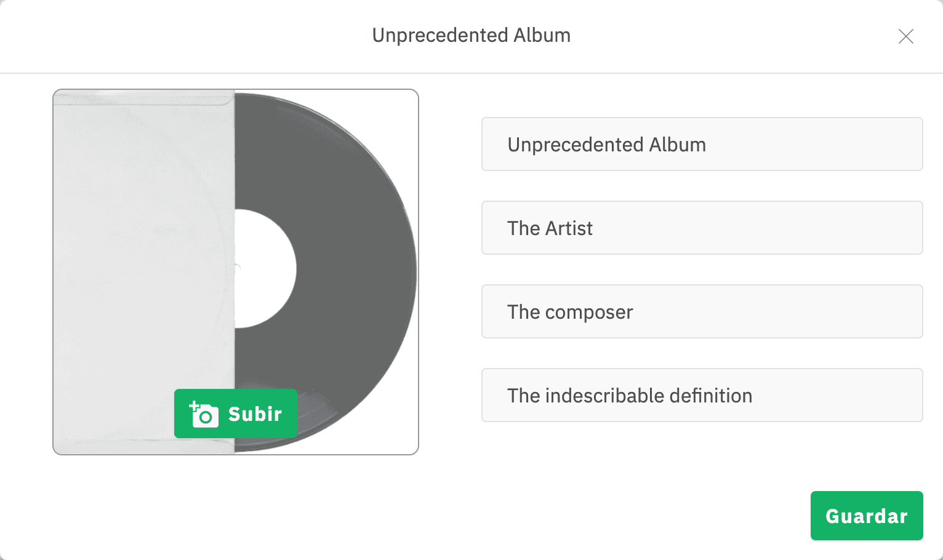The height and width of the screenshot is (560, 943).
Task: Click the Guardar label to confirm changes
Action: (866, 516)
